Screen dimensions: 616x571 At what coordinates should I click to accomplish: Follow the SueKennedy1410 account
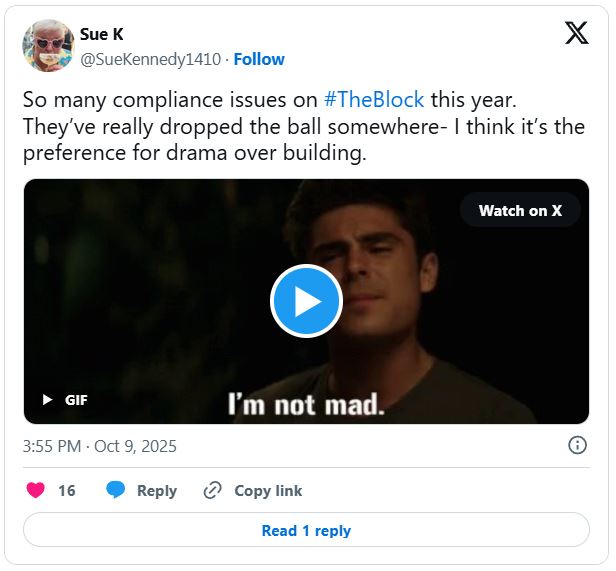[x=259, y=59]
